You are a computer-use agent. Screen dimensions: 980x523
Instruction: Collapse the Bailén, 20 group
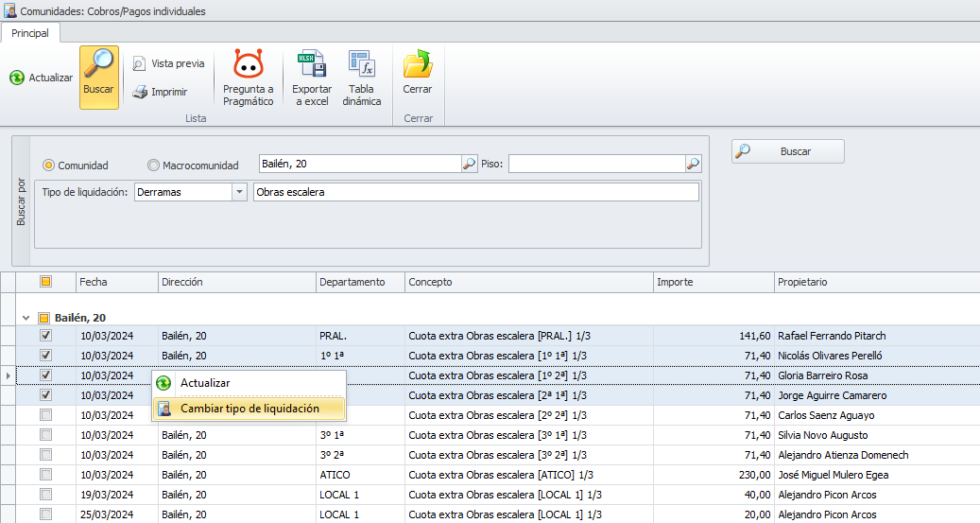click(x=26, y=318)
